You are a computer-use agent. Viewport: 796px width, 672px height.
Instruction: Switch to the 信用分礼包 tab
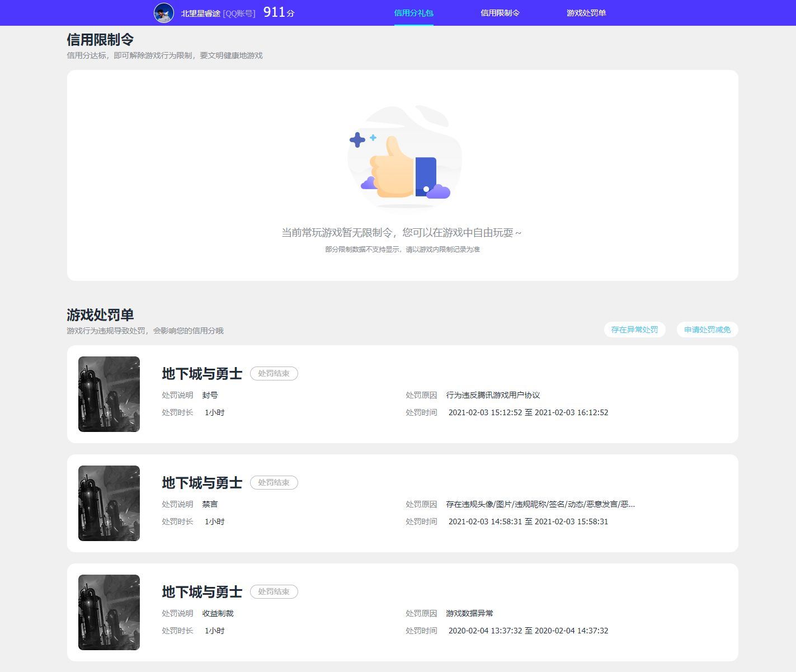pos(414,12)
